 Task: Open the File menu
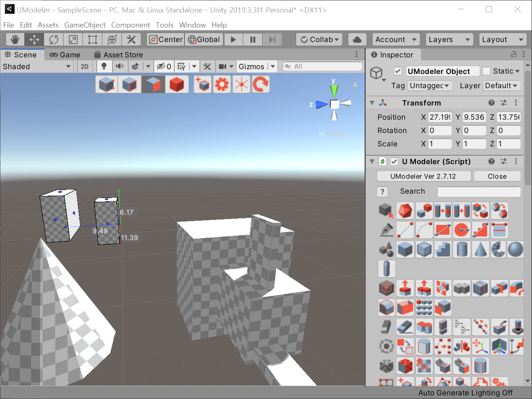8,25
